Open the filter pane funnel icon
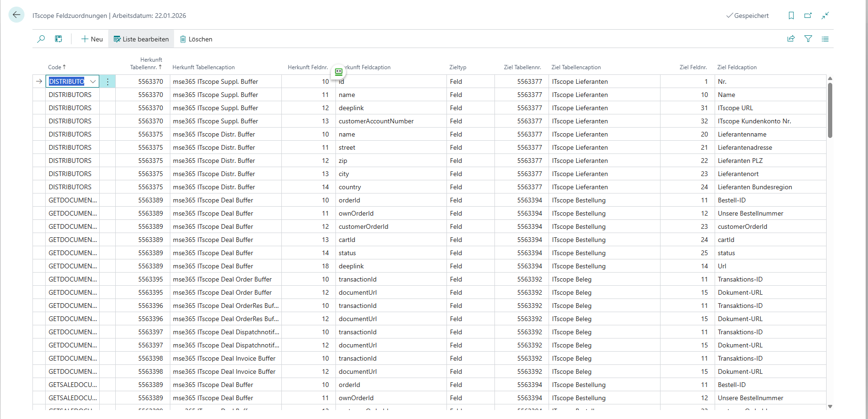This screenshot has width=868, height=419. click(x=808, y=39)
